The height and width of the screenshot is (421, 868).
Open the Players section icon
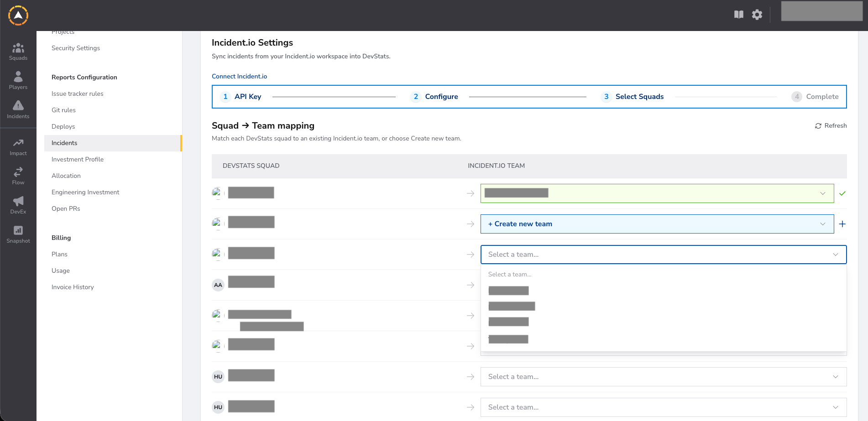click(18, 76)
